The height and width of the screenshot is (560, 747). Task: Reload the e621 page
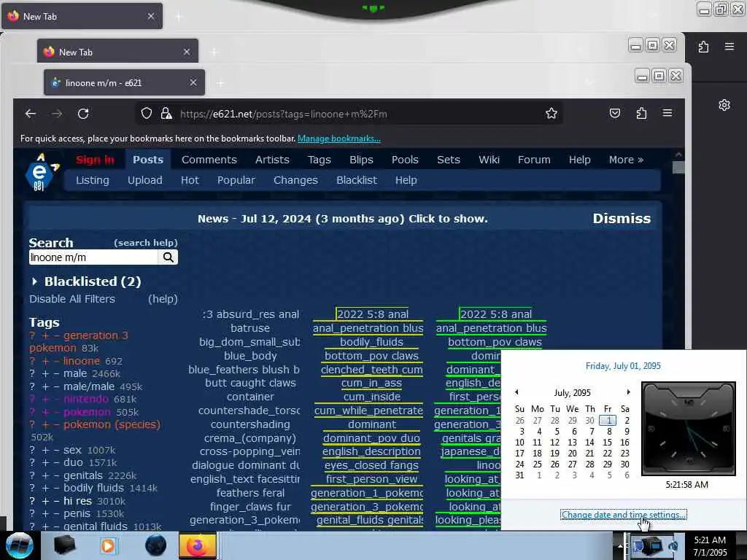[x=83, y=114]
